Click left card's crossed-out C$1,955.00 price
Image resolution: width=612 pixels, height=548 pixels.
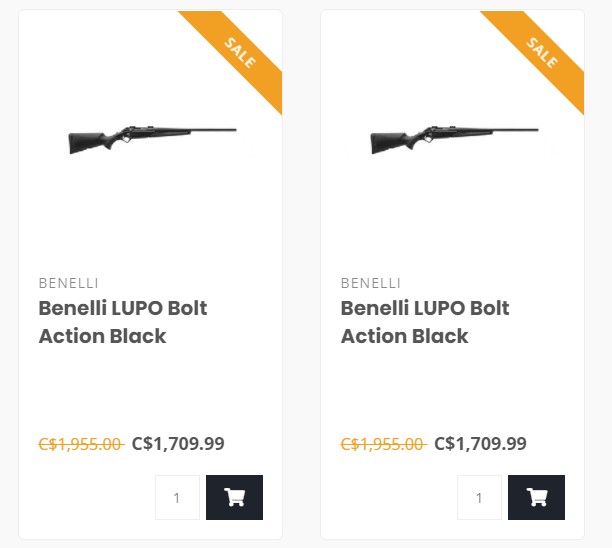coord(80,444)
